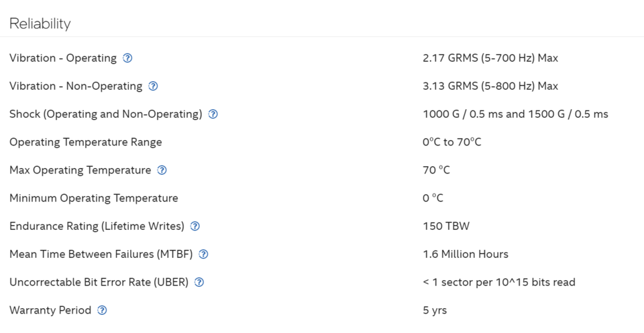The image size is (644, 333).
Task: Select the 1.6 Million Hours value
Action: [466, 254]
